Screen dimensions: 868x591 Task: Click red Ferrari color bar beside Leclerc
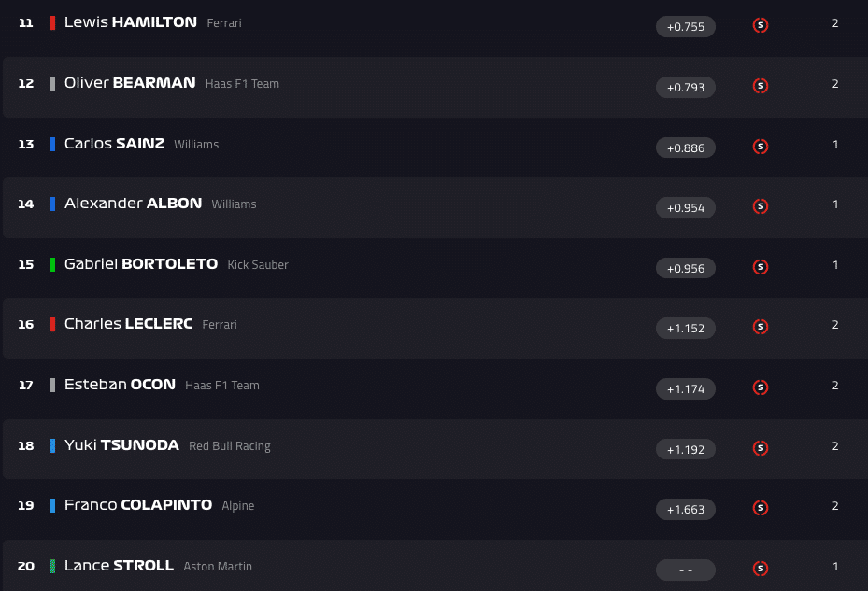point(53,325)
